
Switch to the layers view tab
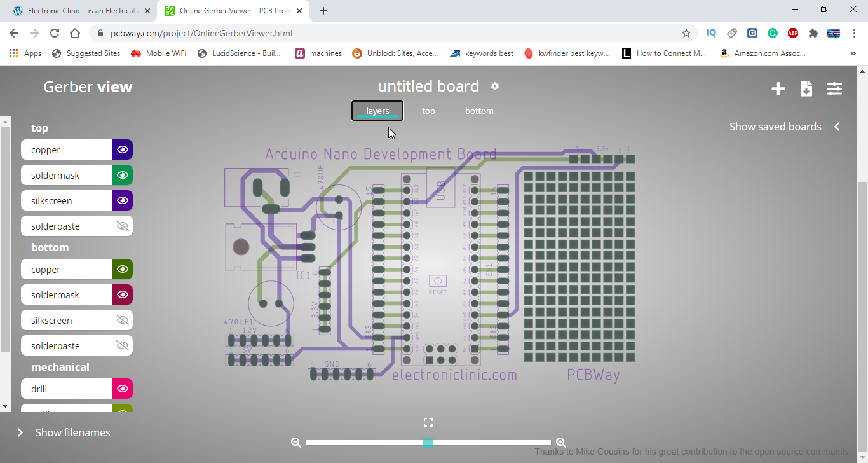(377, 111)
